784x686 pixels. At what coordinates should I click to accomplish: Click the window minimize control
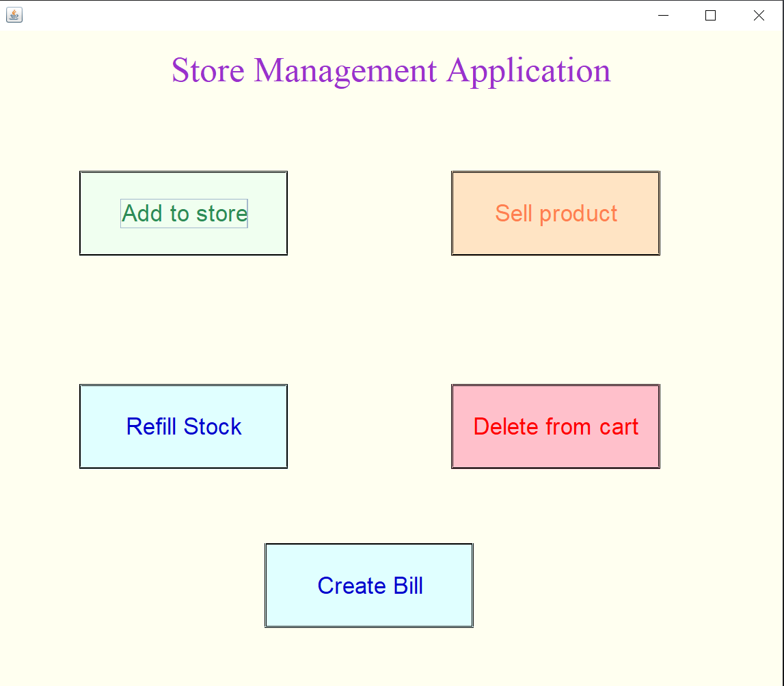(x=662, y=15)
